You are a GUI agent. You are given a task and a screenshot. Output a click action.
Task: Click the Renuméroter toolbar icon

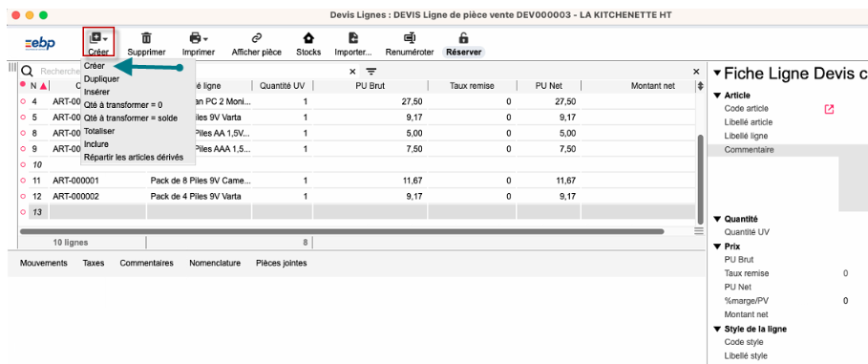click(410, 38)
